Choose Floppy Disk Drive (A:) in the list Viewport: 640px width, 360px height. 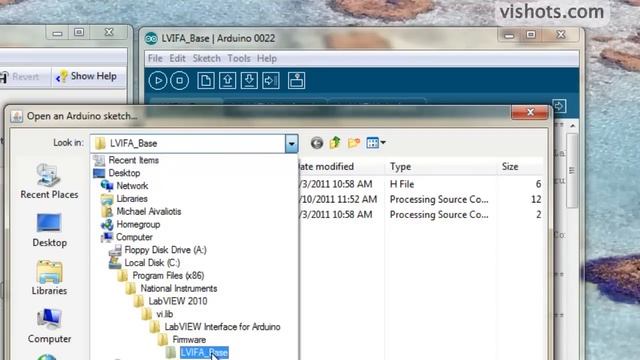coord(165,250)
